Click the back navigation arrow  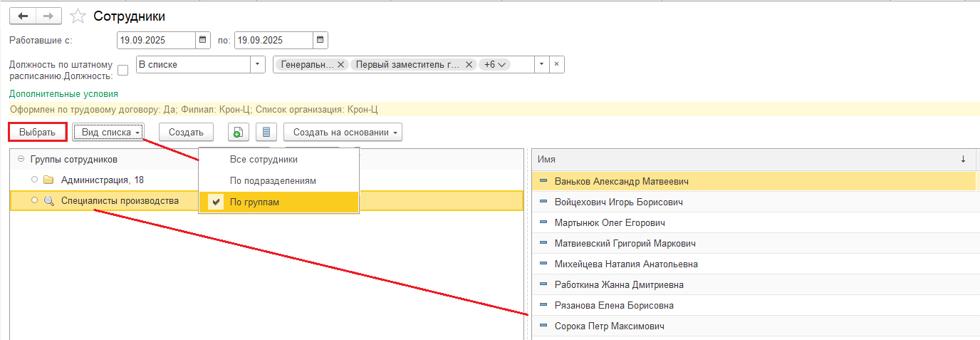23,16
